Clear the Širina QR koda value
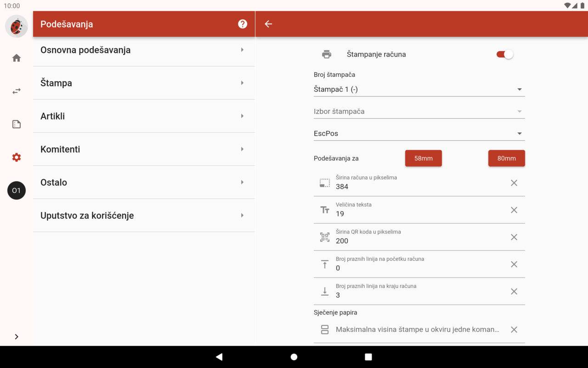Viewport: 588px width, 368px height. 514,237
